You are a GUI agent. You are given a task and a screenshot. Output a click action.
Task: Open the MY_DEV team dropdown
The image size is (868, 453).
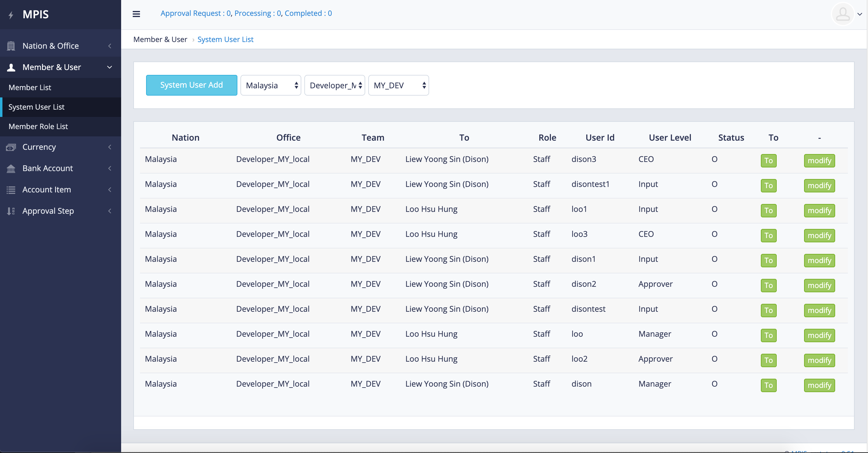click(x=398, y=85)
